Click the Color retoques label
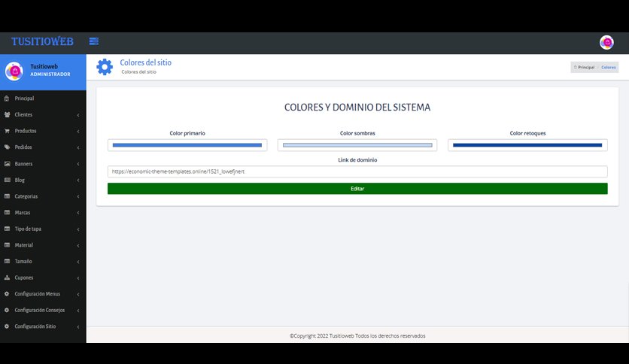The image size is (629, 364). tap(527, 133)
